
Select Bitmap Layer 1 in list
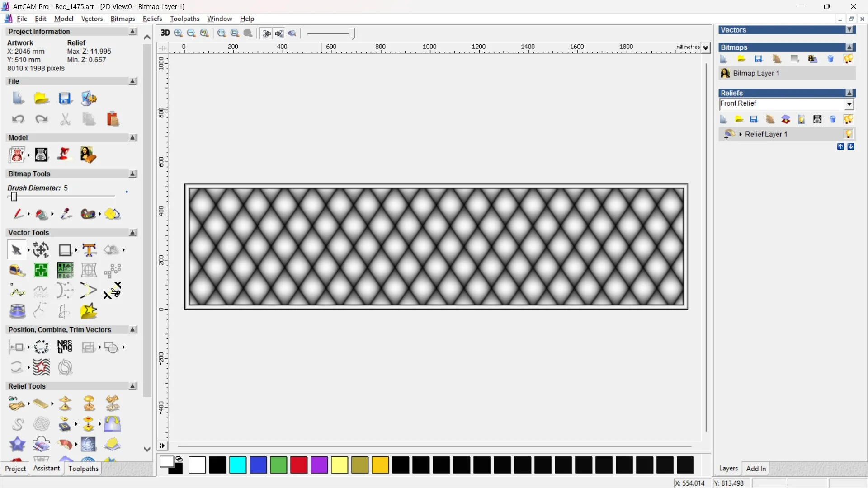pos(756,73)
